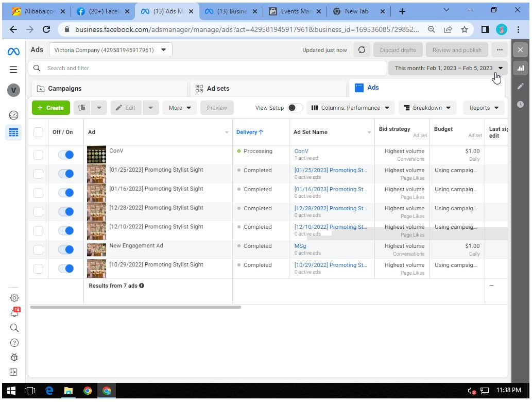
Task: Open File Explorer from the taskbar
Action: coord(68,391)
